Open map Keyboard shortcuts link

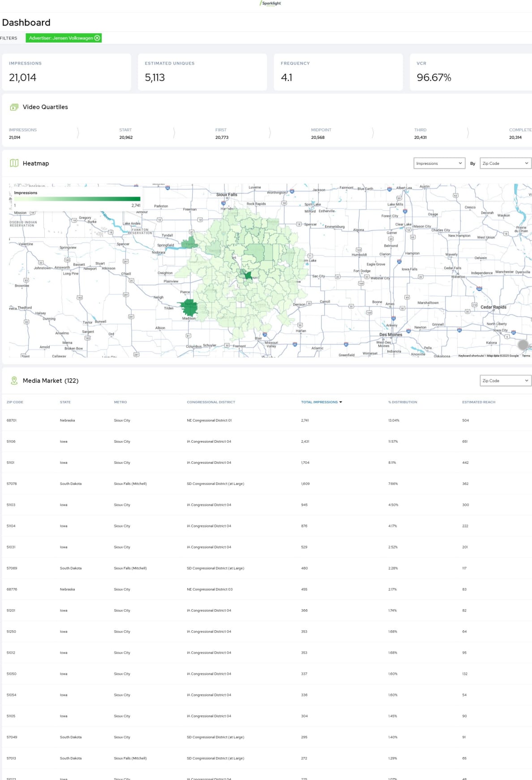(471, 356)
